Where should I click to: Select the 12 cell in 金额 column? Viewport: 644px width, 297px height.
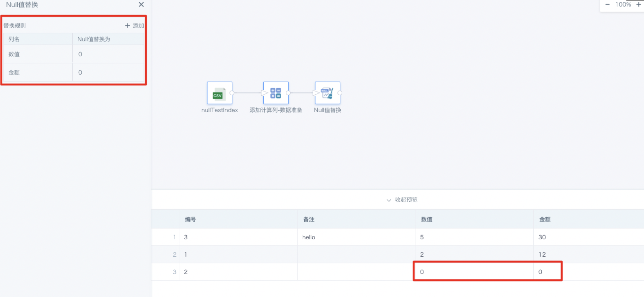click(x=589, y=254)
